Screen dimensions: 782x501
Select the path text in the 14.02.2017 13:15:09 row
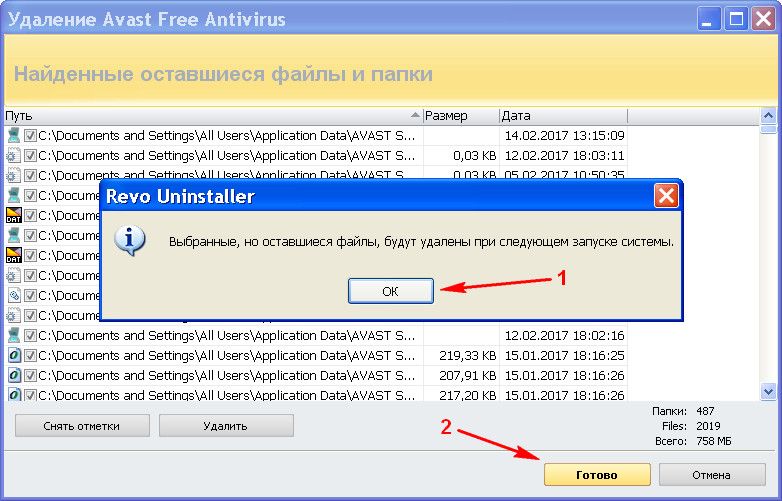pyautogui.click(x=226, y=136)
